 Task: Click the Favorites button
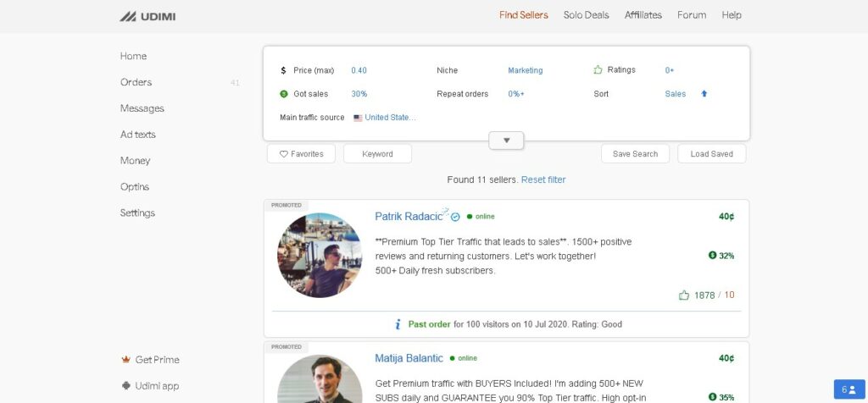[x=301, y=154]
